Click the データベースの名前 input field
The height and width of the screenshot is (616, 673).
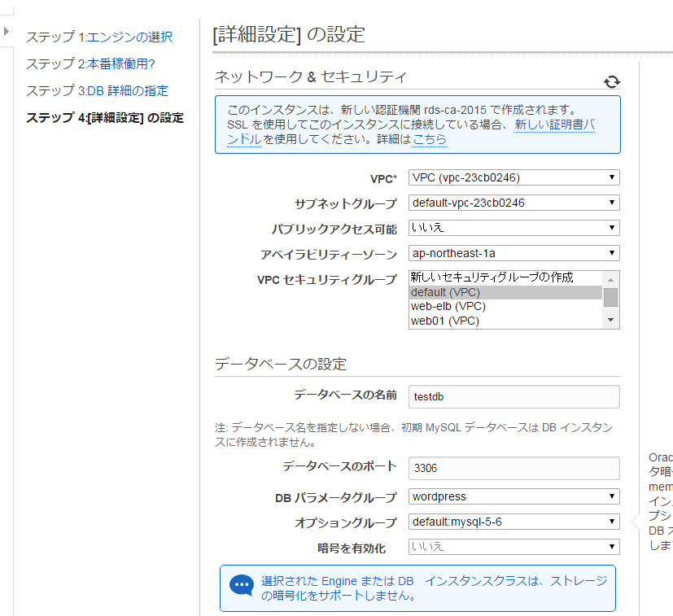point(513,396)
